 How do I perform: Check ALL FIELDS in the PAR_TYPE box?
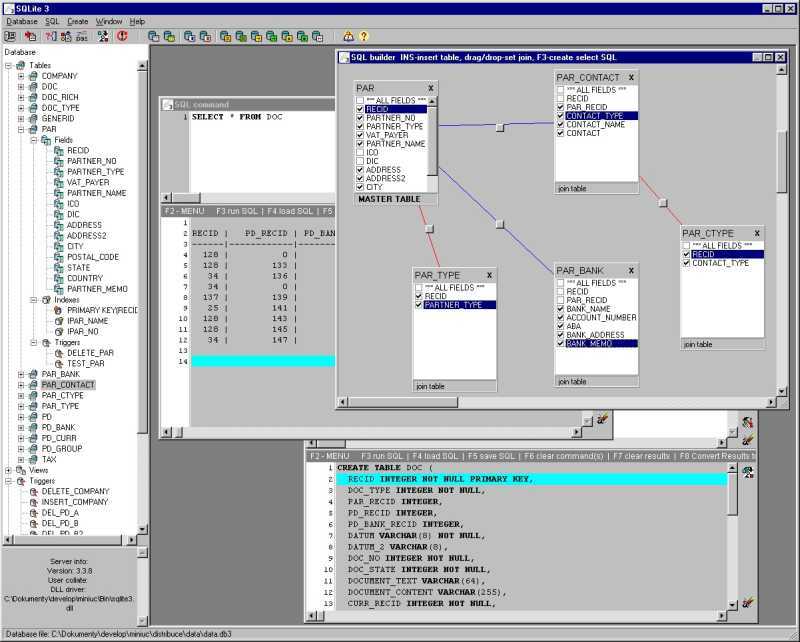pos(418,288)
